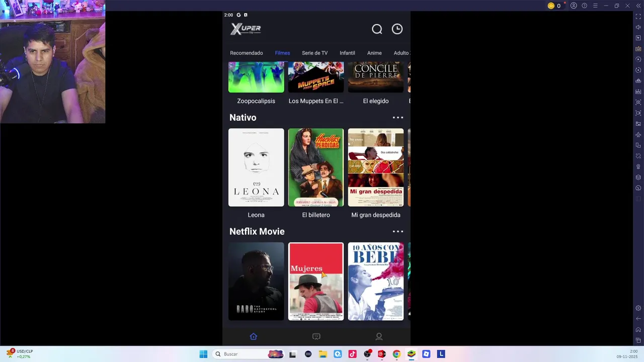
Task: Select Concile de Pierre poster
Action: [x=376, y=77]
